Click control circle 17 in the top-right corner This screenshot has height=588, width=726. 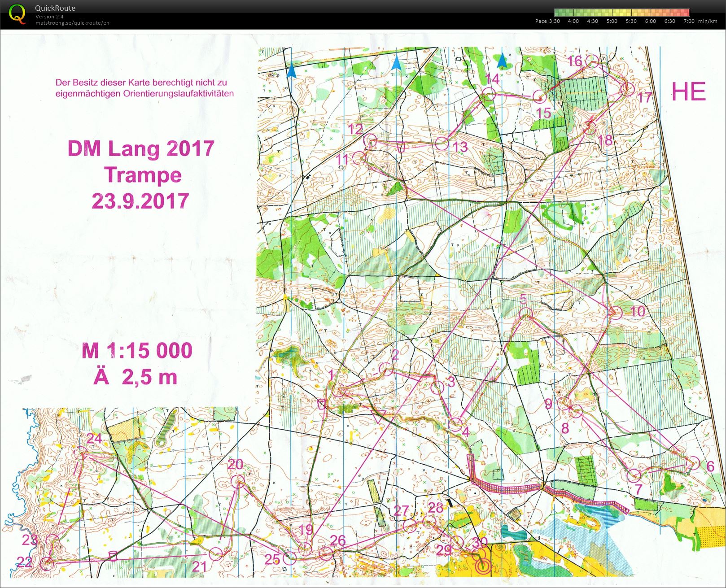627,89
